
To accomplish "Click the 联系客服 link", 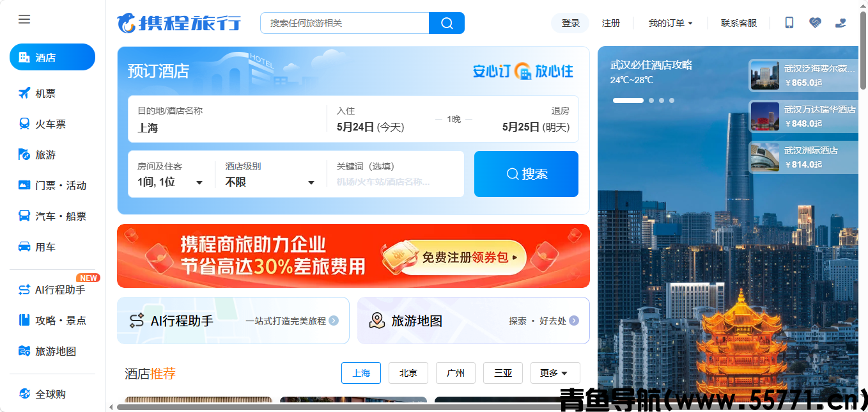I will click(739, 23).
